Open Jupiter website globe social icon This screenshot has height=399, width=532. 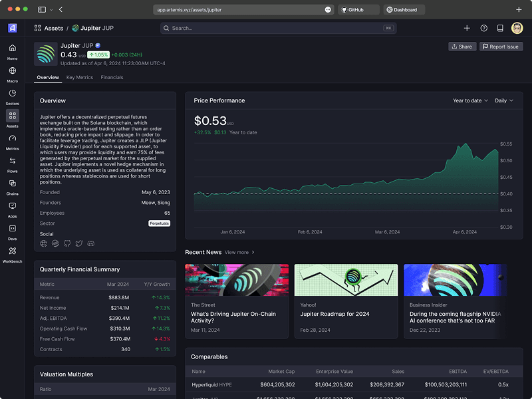[x=43, y=243]
